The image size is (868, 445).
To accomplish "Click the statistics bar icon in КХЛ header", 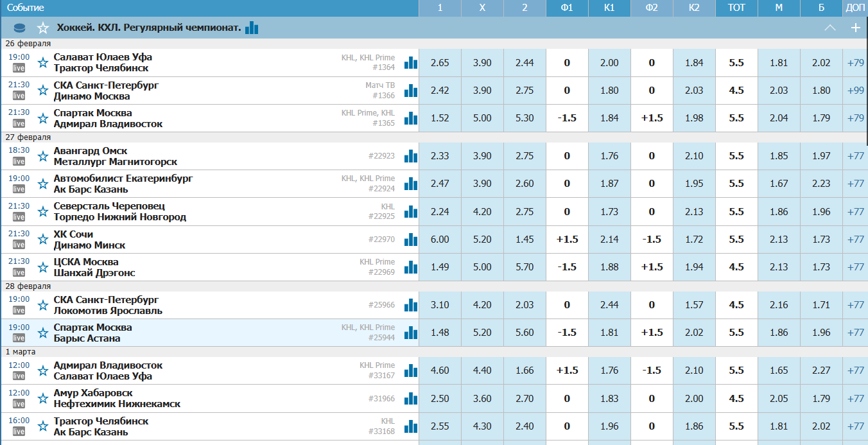I will coord(252,28).
